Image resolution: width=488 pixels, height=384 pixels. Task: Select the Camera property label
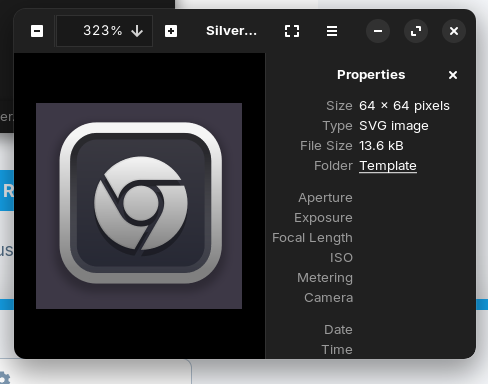[328, 298]
